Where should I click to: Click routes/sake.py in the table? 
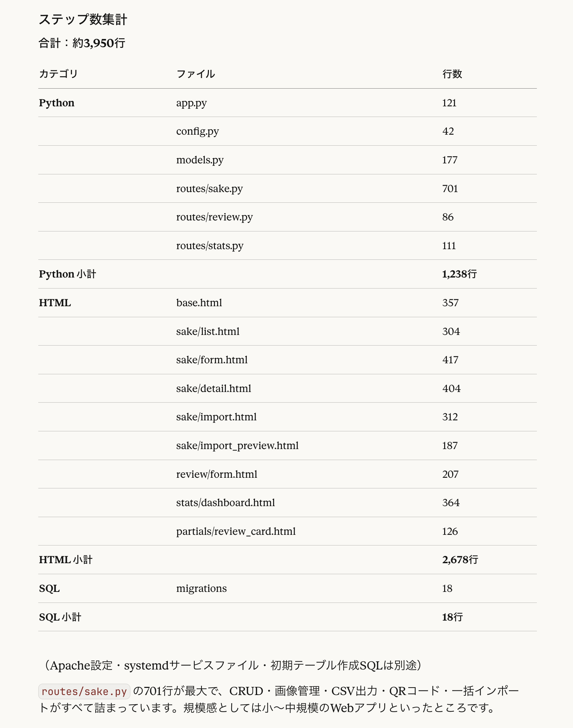coord(209,189)
